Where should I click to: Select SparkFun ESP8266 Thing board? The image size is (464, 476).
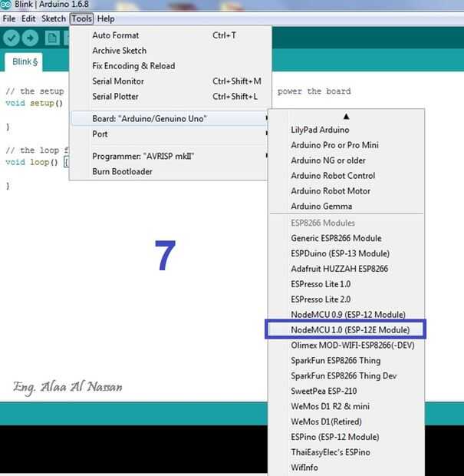point(347,361)
